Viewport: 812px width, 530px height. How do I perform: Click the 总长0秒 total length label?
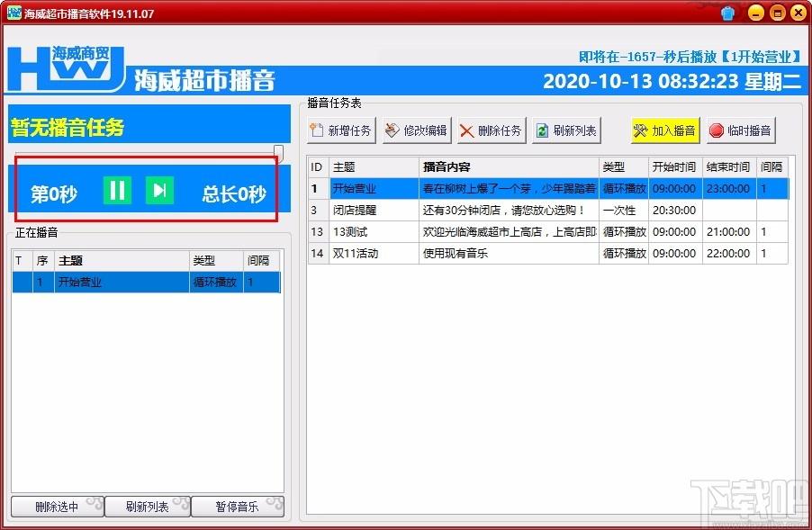pyautogui.click(x=234, y=194)
